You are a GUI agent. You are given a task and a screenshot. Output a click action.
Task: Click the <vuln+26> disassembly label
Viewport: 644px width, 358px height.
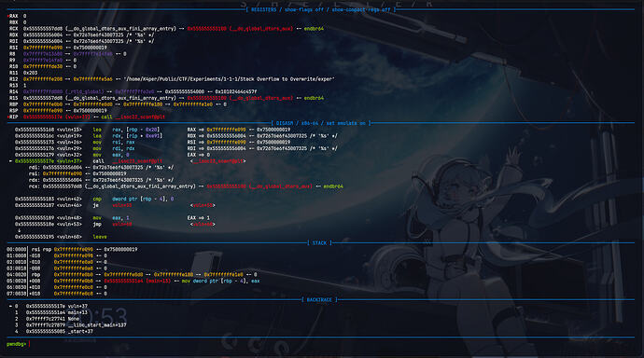click(x=69, y=143)
